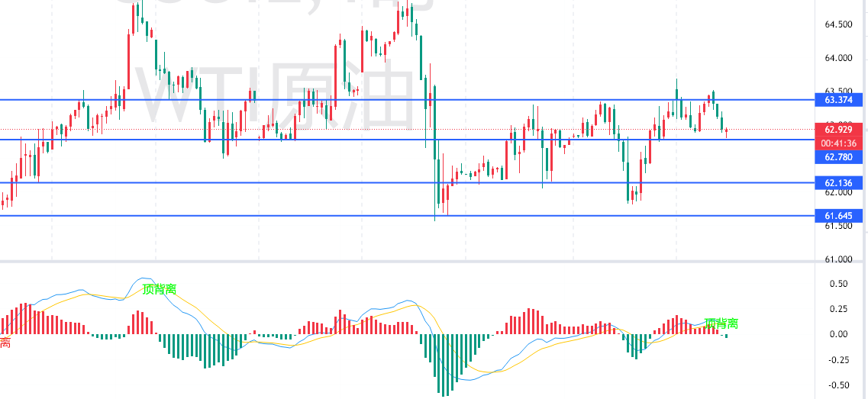Click the 0.50 MACD scale label

click(837, 284)
